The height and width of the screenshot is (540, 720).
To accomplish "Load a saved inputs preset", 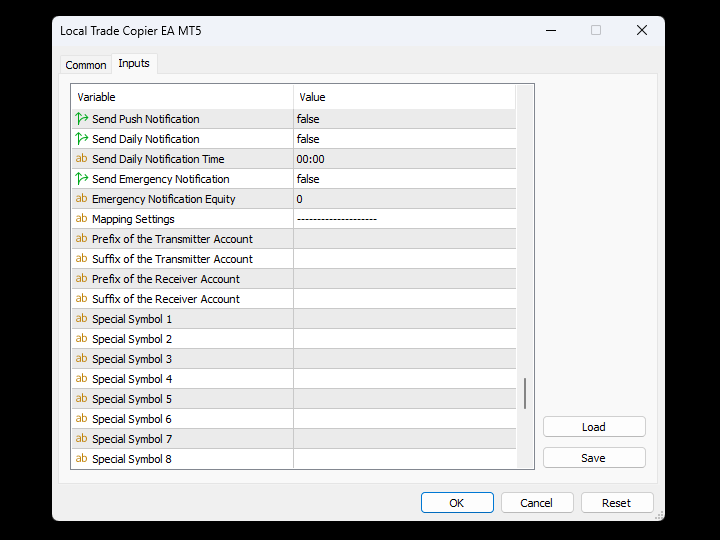I will pos(594,427).
